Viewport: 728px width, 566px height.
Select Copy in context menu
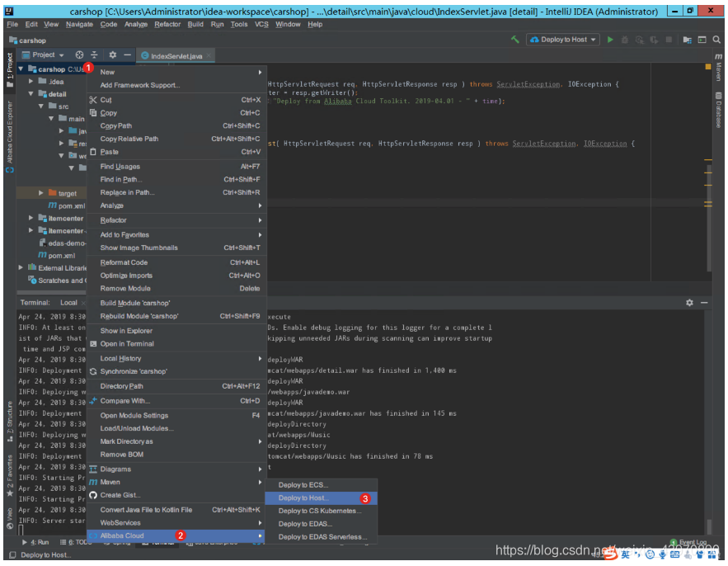click(x=176, y=113)
